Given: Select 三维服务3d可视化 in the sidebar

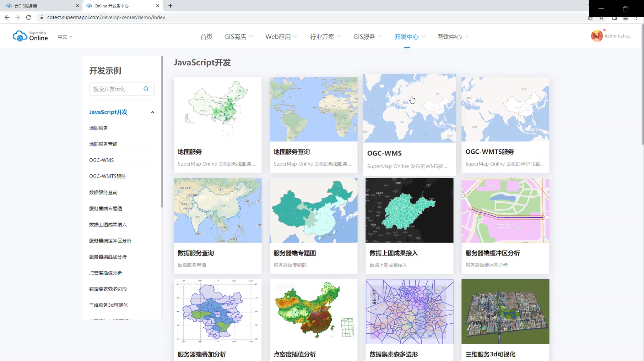Looking at the screenshot, I should tap(108, 305).
